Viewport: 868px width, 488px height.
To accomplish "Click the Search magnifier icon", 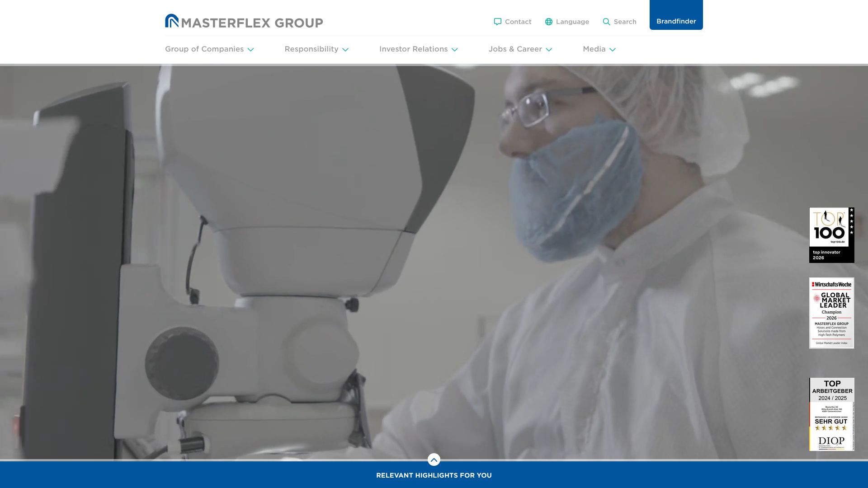I will coord(606,22).
